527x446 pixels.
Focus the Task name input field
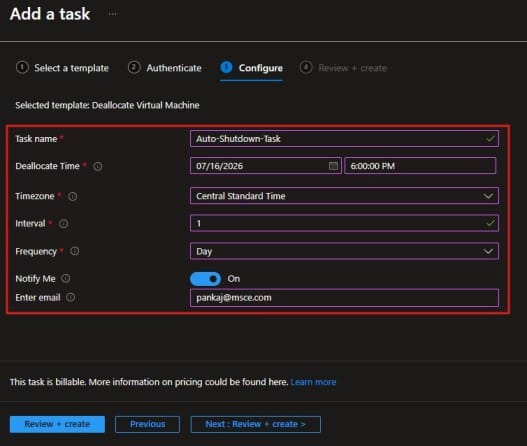click(x=344, y=138)
